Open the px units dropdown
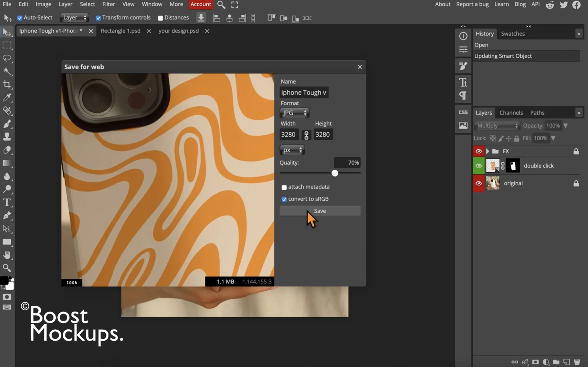 pyautogui.click(x=292, y=150)
